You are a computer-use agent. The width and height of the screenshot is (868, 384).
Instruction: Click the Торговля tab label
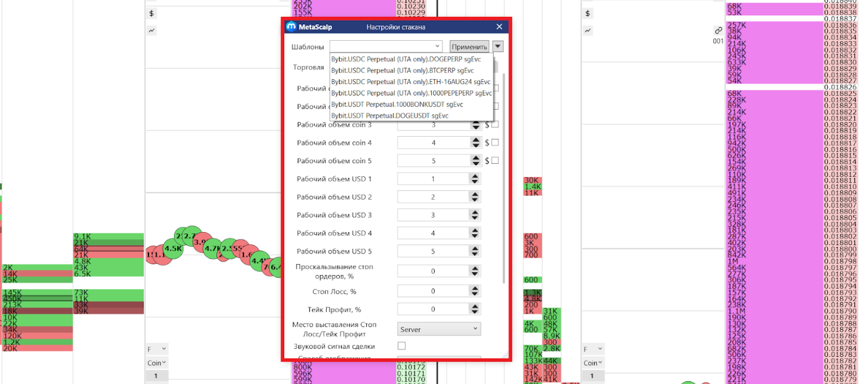pos(309,67)
